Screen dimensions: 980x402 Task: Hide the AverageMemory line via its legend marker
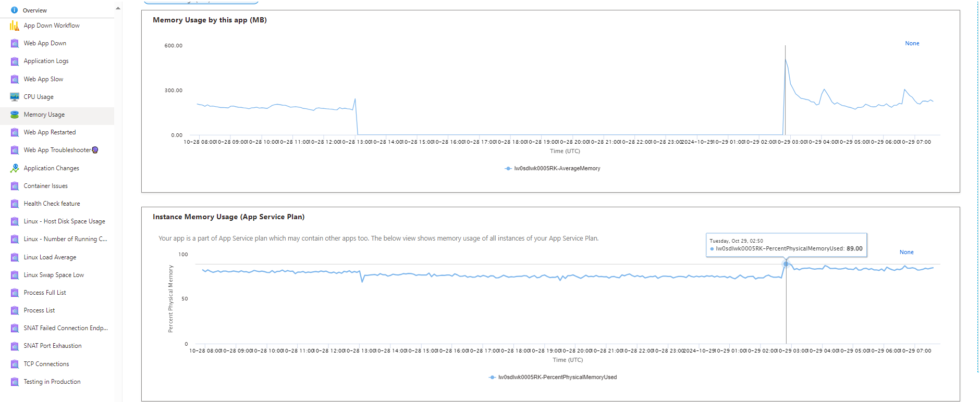(508, 168)
